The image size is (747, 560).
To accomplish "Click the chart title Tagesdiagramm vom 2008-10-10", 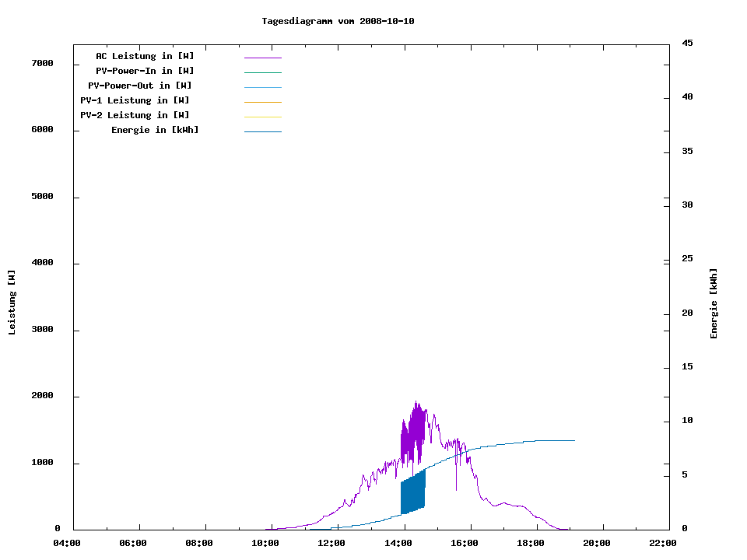I will pos(338,21).
